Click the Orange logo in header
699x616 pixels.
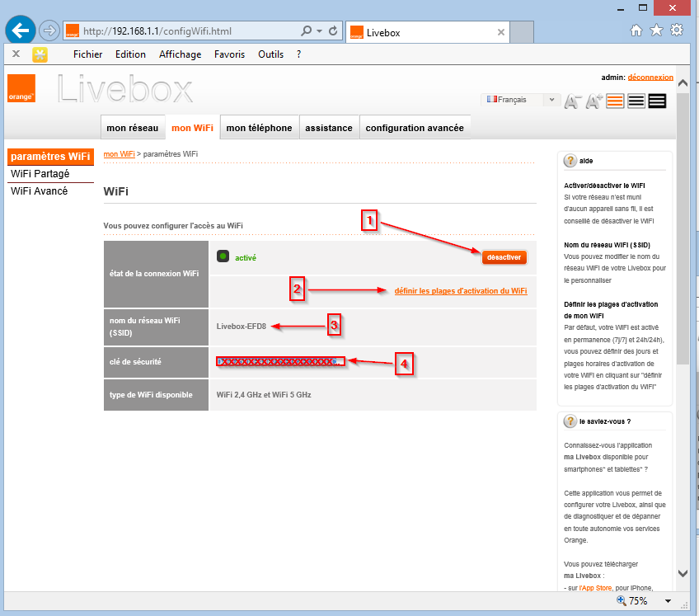[x=21, y=88]
